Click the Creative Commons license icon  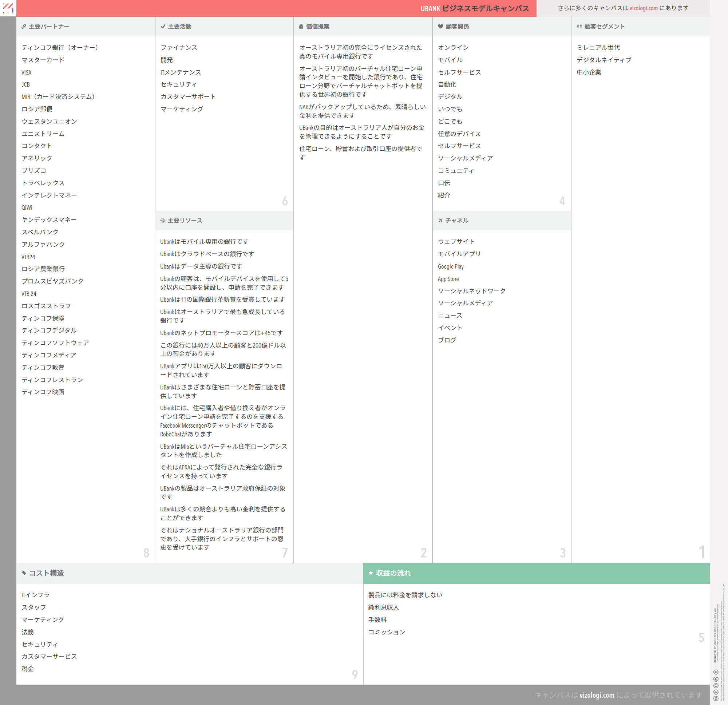[x=716, y=698]
